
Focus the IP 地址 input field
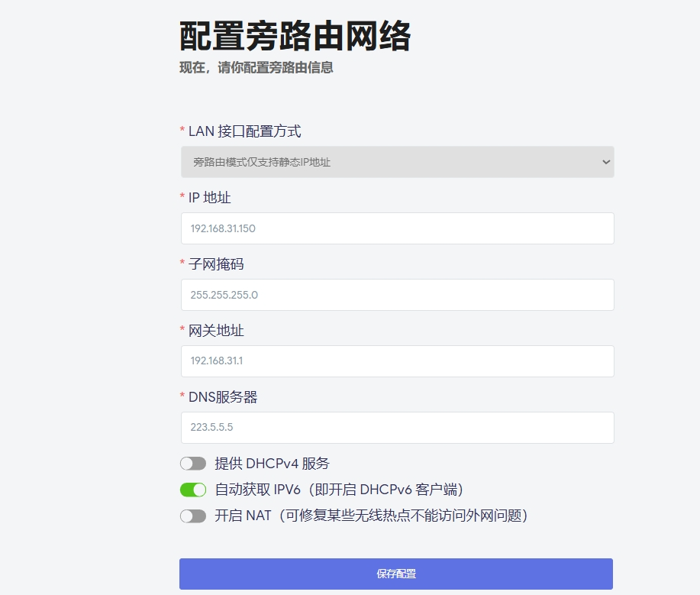click(x=397, y=228)
